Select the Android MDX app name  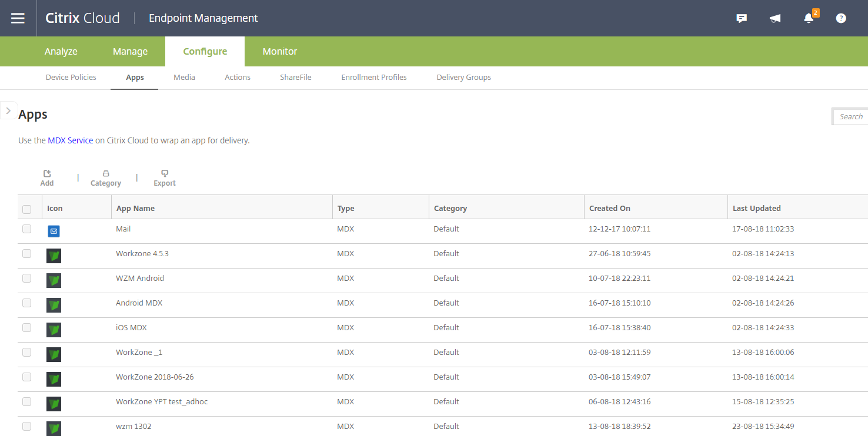(x=139, y=303)
